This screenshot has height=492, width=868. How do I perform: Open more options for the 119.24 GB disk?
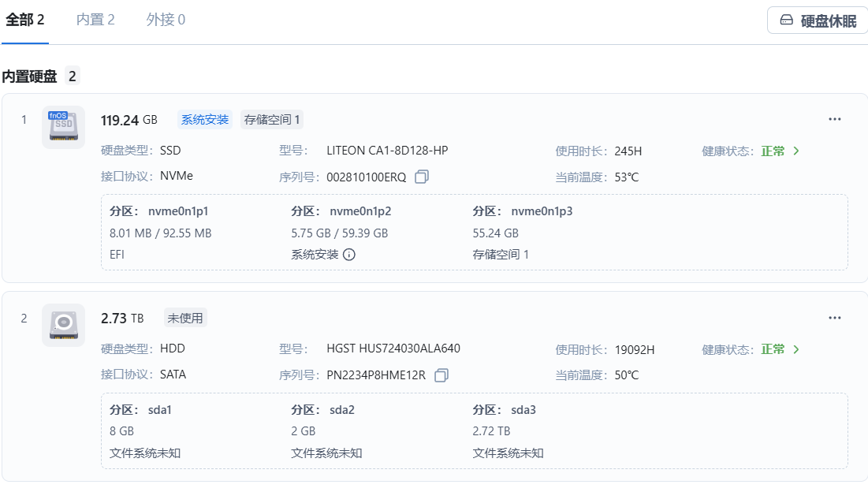click(x=834, y=120)
